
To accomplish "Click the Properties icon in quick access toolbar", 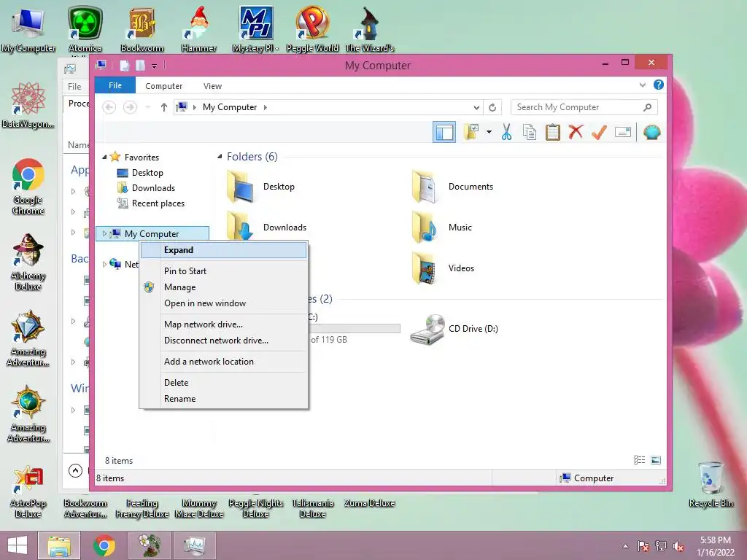I will point(124,65).
